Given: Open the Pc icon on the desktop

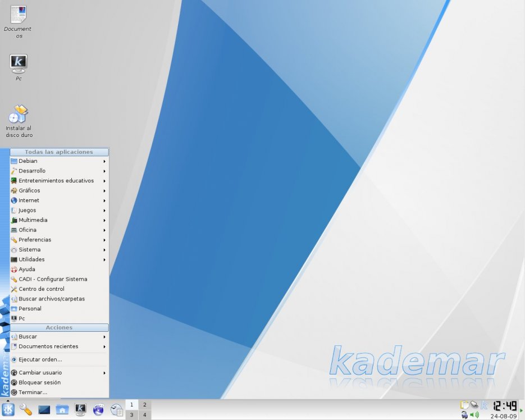Looking at the screenshot, I should 18,65.
